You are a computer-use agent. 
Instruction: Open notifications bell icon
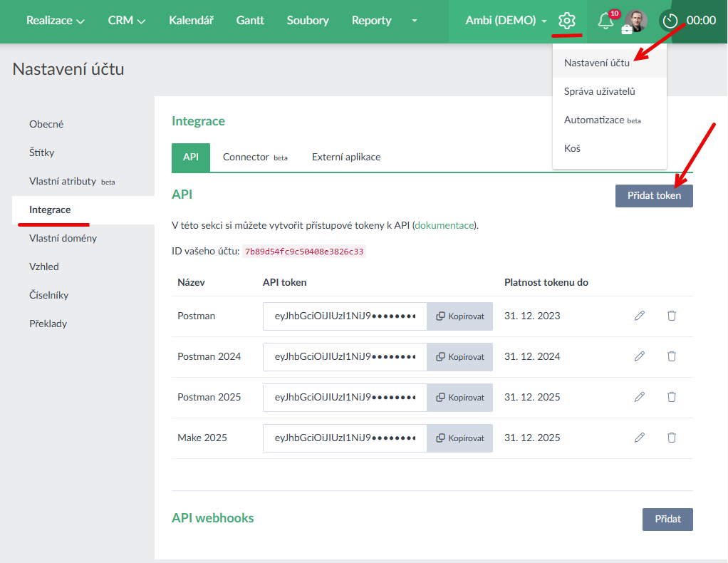click(605, 21)
